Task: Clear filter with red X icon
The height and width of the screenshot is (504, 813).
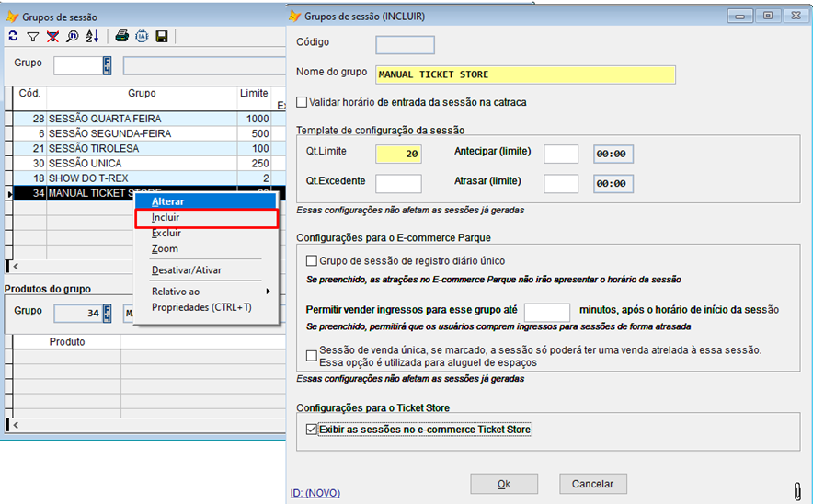Action: (x=52, y=37)
